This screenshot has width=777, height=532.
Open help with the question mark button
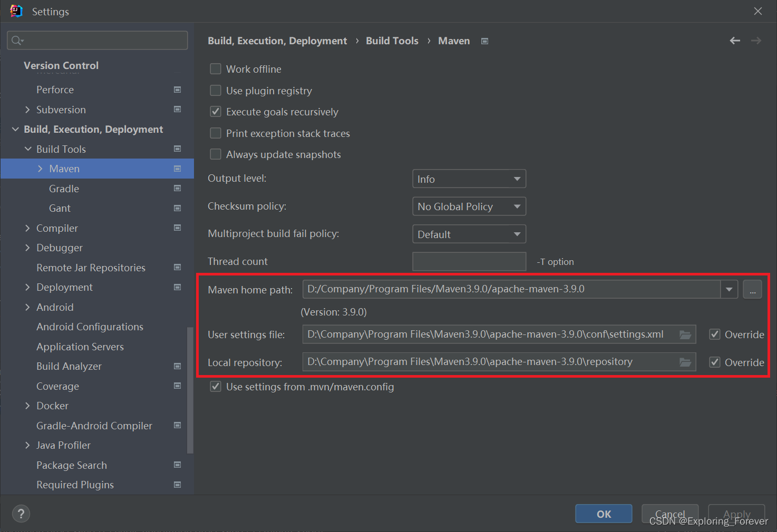[21, 514]
